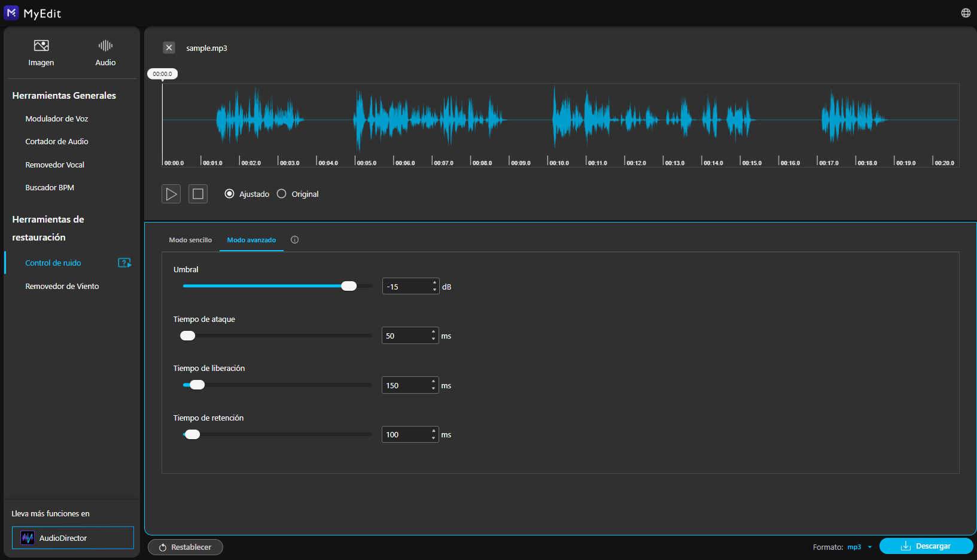The height and width of the screenshot is (560, 977).
Task: Click the Tiempo de ataque stepper arrows
Action: pos(434,336)
